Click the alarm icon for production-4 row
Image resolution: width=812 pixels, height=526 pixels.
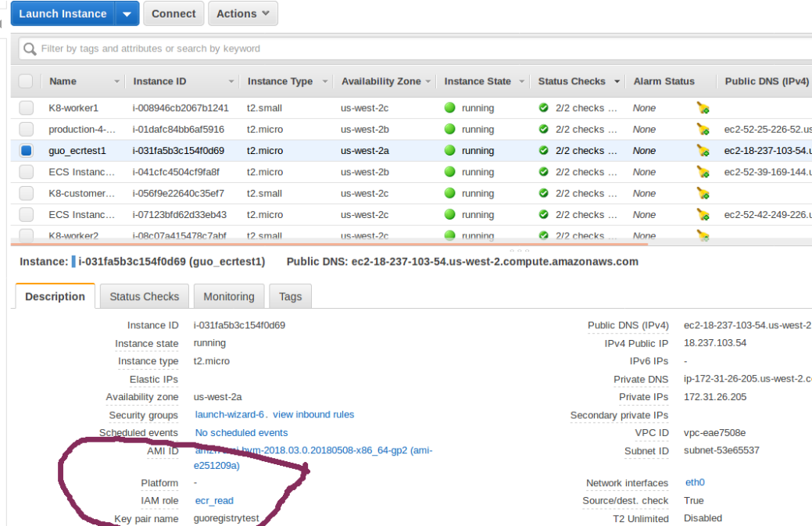703,130
